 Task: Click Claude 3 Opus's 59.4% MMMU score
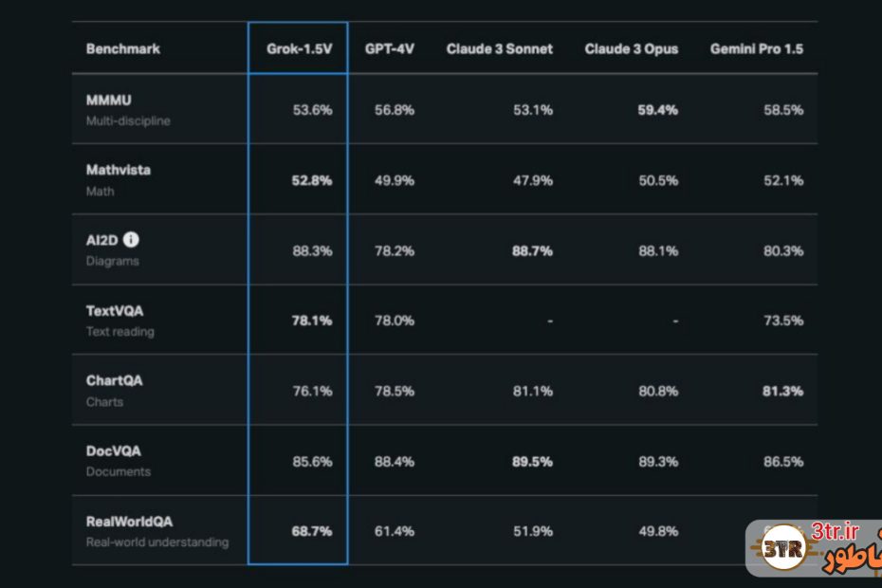[658, 110]
